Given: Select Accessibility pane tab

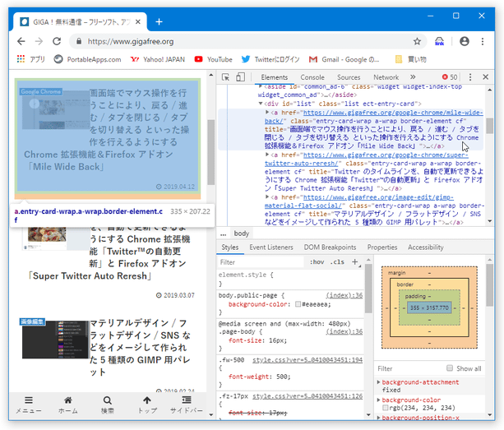Looking at the screenshot, I should pyautogui.click(x=426, y=247).
